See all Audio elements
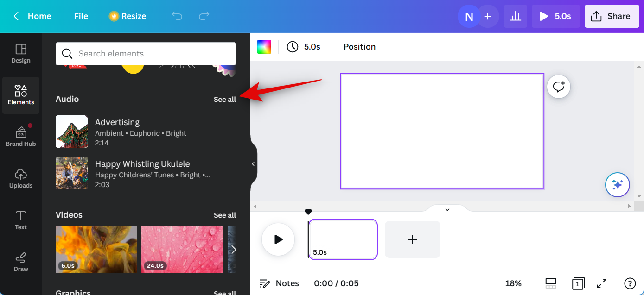The image size is (644, 295). coord(225,99)
